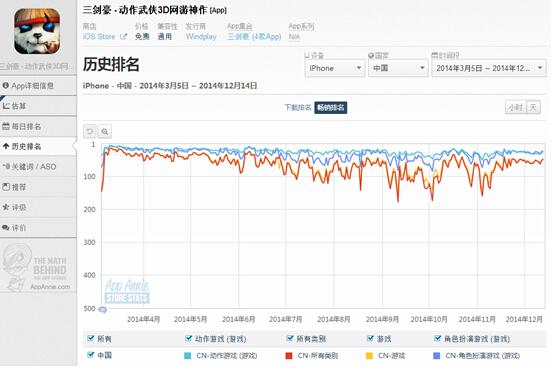Toggle the 角色扮演游戏 (游戏) checkbox
Viewport: 553px width, 374px height.
click(437, 338)
